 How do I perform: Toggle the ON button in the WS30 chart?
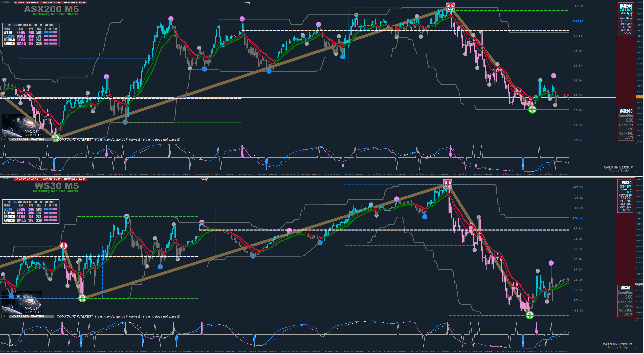tap(5, 316)
